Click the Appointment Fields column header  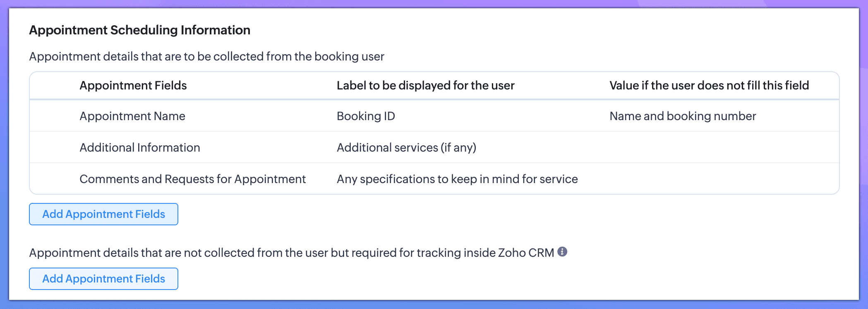tap(133, 85)
